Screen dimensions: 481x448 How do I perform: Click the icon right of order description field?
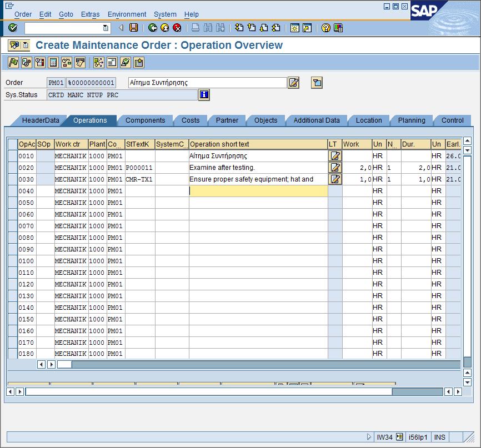[x=317, y=83]
